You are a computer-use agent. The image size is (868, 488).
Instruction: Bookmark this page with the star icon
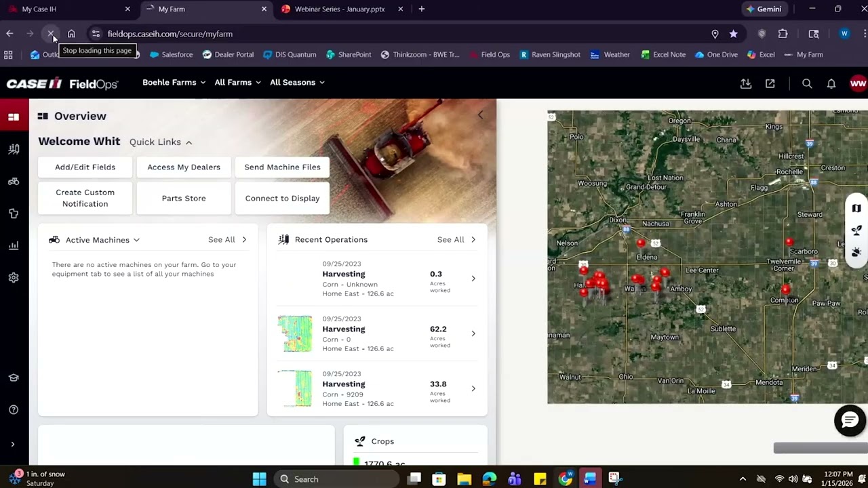(x=734, y=34)
